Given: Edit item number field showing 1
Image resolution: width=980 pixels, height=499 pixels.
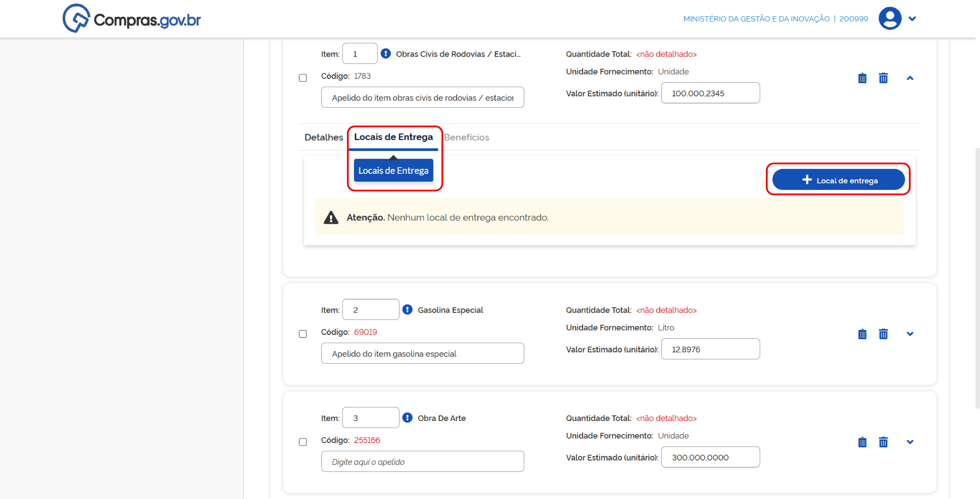Looking at the screenshot, I should tap(360, 54).
